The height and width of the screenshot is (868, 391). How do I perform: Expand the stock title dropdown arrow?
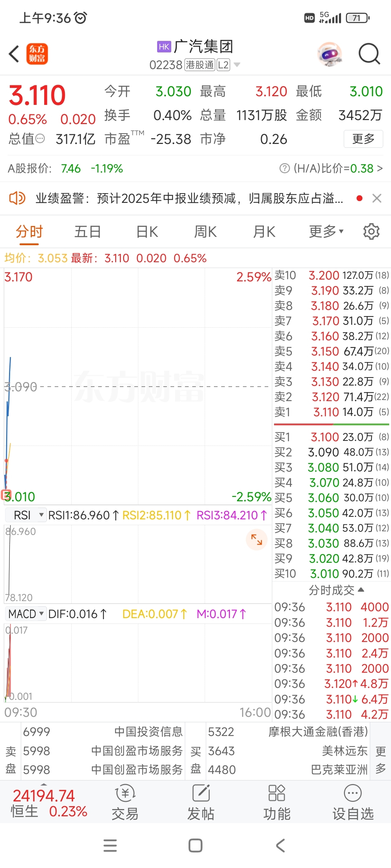pyautogui.click(x=237, y=65)
